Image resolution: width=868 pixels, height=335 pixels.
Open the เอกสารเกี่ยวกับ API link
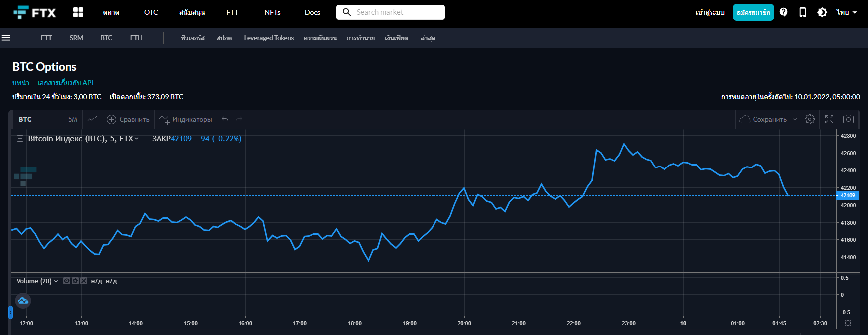(x=65, y=83)
